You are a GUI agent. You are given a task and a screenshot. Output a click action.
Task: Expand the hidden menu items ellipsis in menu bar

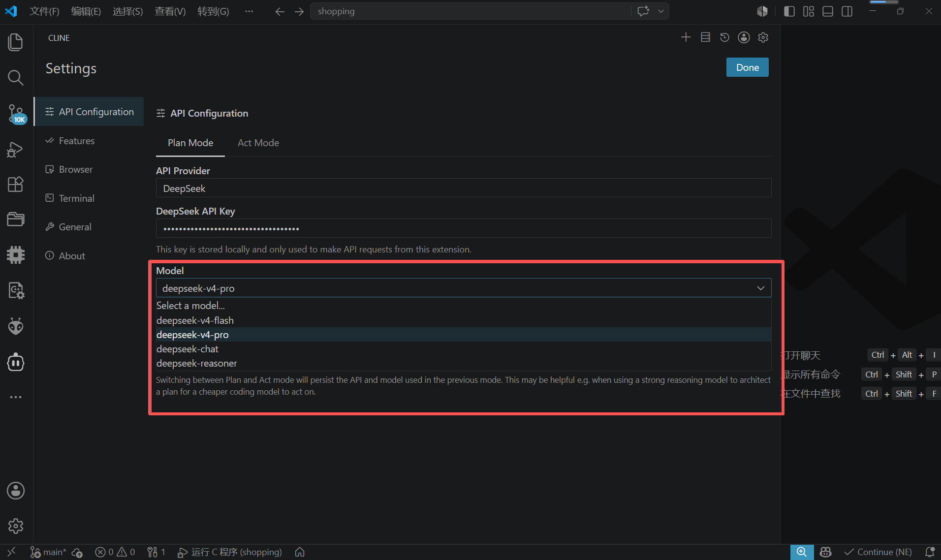tap(249, 11)
